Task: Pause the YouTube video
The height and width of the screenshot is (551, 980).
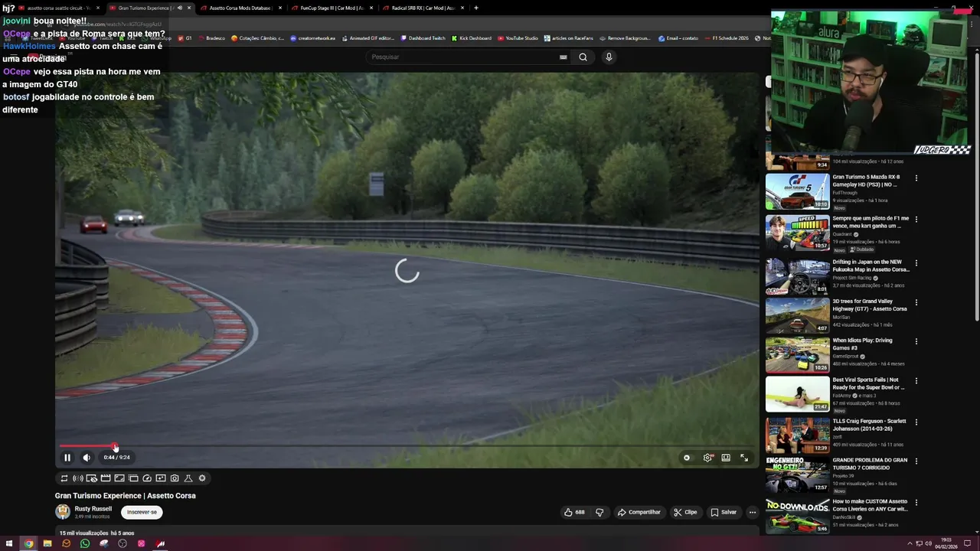Action: (67, 458)
